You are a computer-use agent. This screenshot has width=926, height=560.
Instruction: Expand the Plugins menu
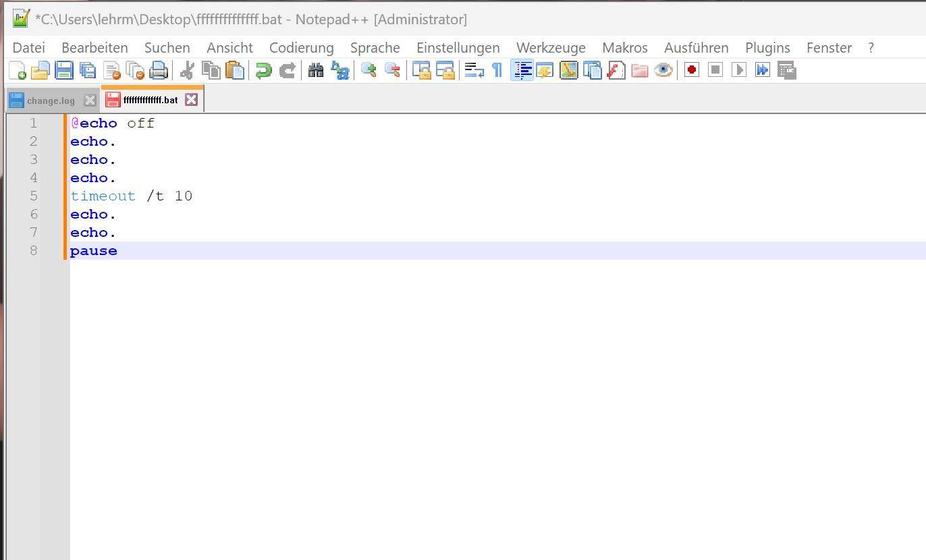tap(767, 48)
